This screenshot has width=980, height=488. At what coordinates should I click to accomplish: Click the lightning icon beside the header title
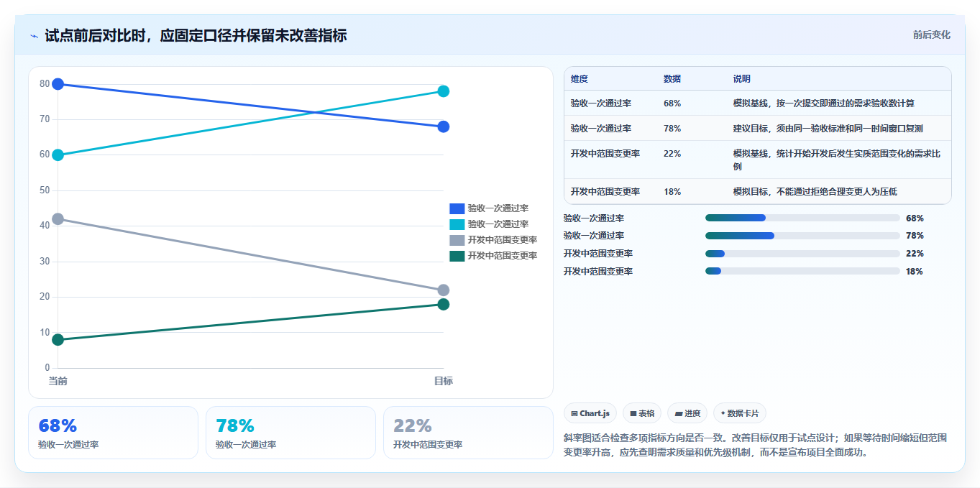coord(34,35)
